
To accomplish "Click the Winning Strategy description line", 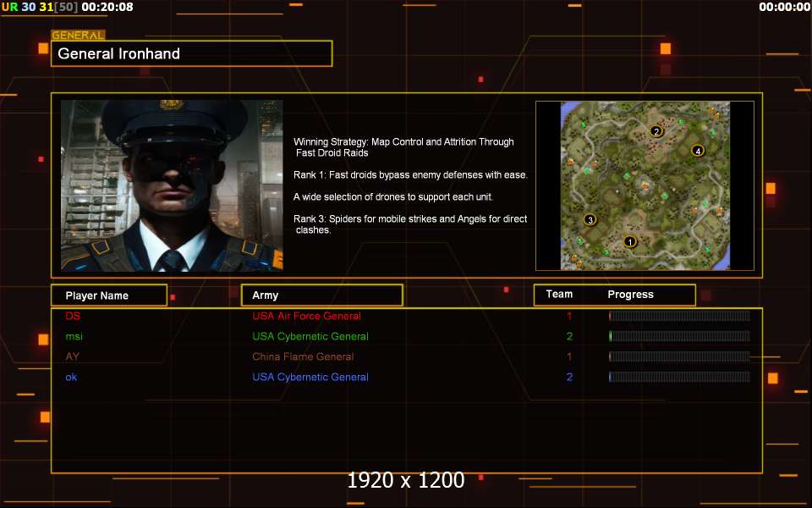I will click(403, 147).
